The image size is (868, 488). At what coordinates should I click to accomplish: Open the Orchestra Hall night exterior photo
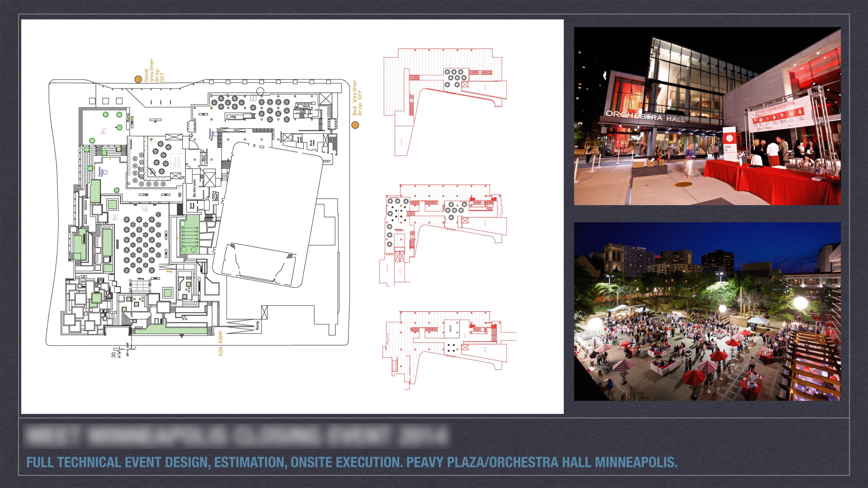click(x=707, y=116)
